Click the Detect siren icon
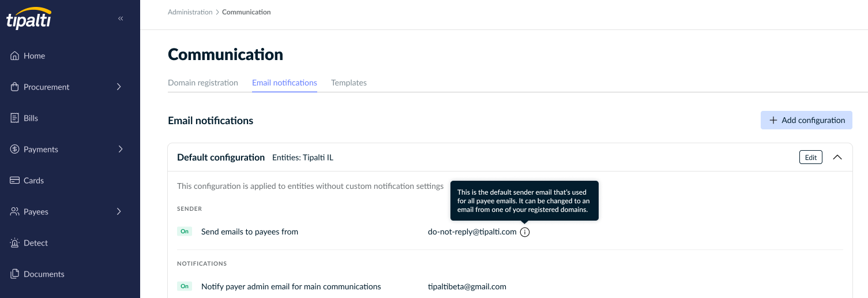The width and height of the screenshot is (868, 298). pos(15,243)
